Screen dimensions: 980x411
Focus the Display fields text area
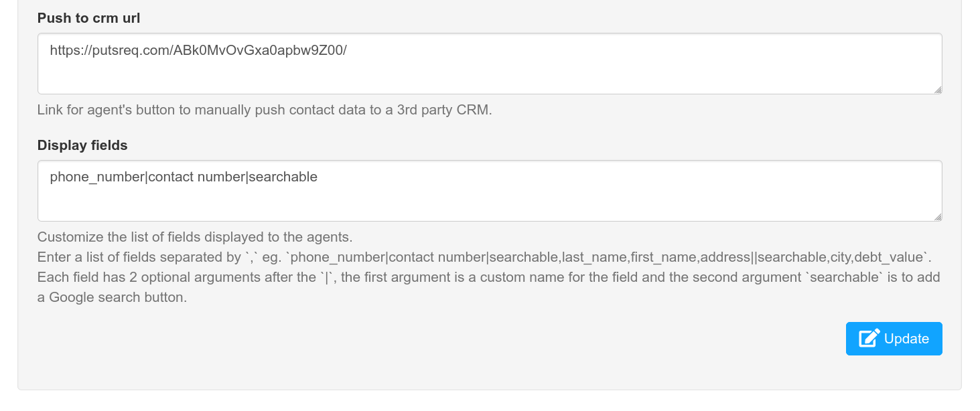[490, 191]
